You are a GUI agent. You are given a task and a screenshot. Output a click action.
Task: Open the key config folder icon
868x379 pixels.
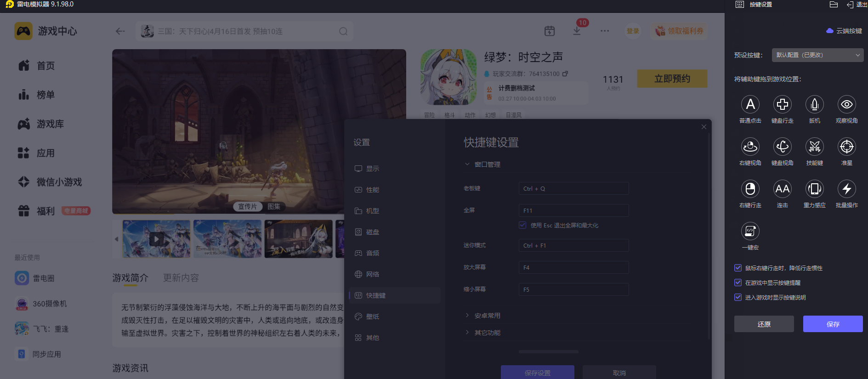coord(834,5)
